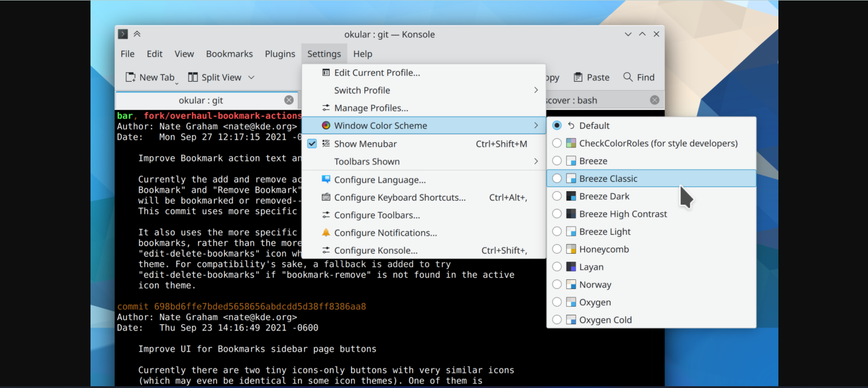868x388 pixels.
Task: Choose the Honeycomb radio button
Action: click(557, 249)
